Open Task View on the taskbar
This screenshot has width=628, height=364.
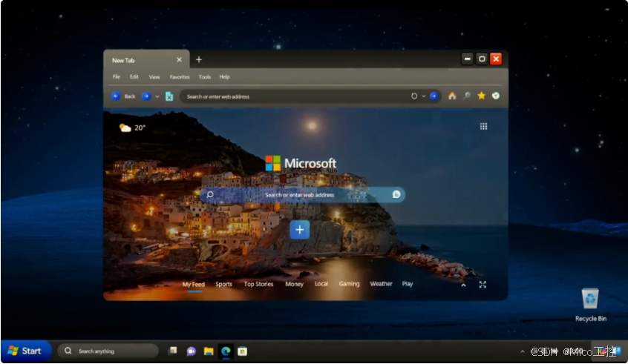(173, 351)
